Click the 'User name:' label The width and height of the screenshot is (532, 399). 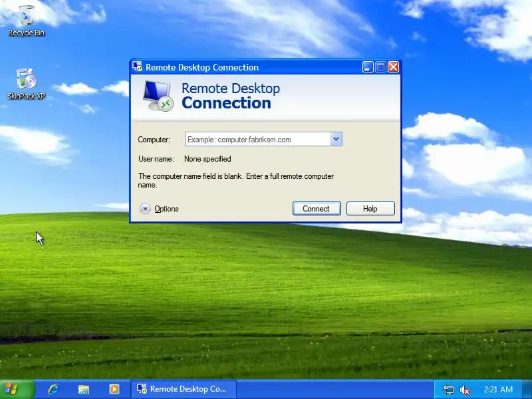pyautogui.click(x=156, y=159)
